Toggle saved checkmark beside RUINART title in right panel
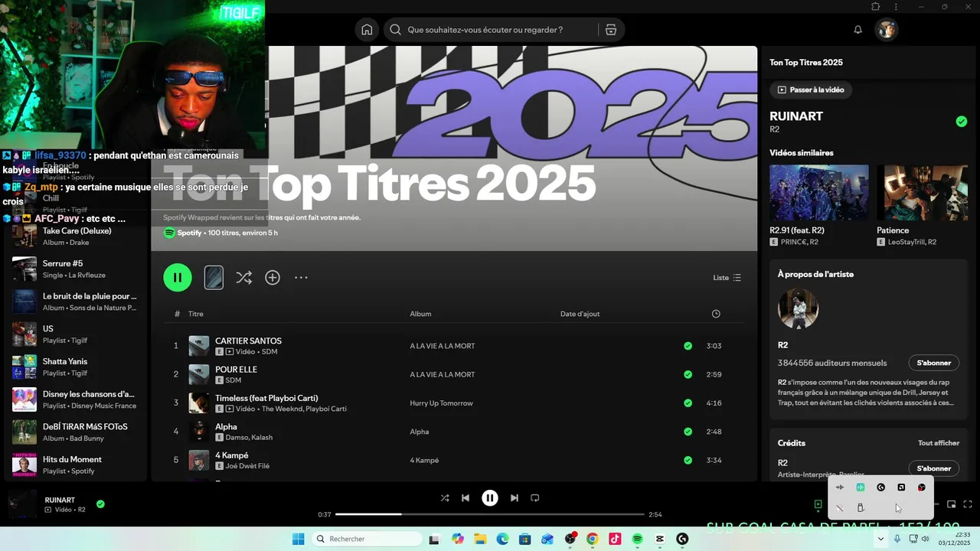 [962, 122]
